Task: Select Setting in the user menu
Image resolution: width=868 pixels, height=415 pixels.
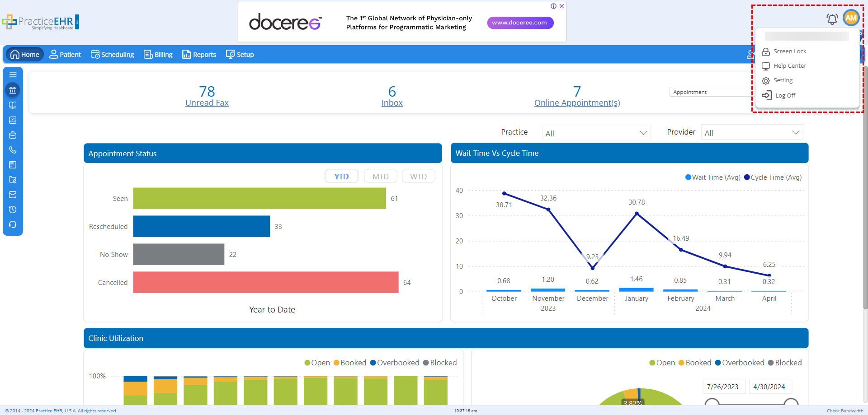Action: coord(778,80)
